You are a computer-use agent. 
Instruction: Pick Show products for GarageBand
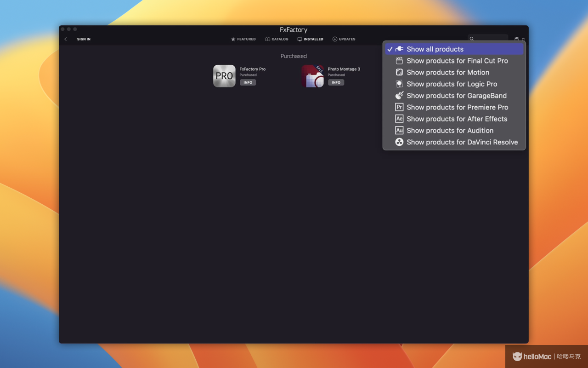[x=454, y=96]
